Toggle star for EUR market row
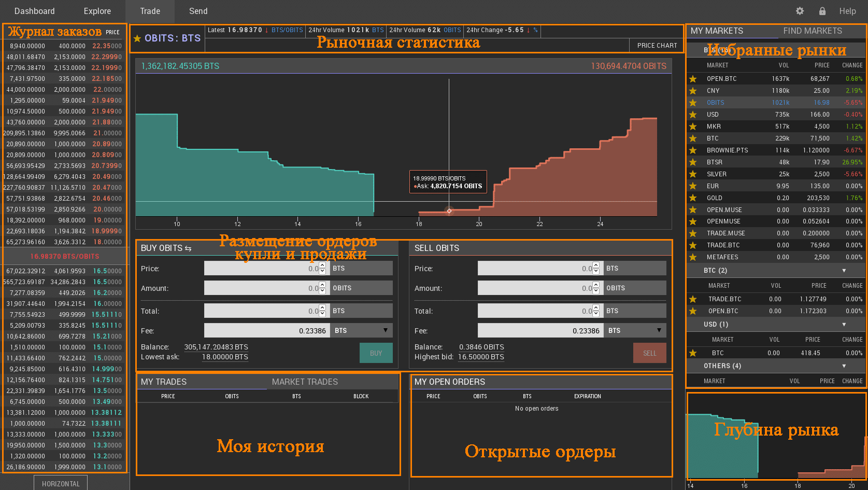Screen dimensions: 868x490 coord(693,186)
